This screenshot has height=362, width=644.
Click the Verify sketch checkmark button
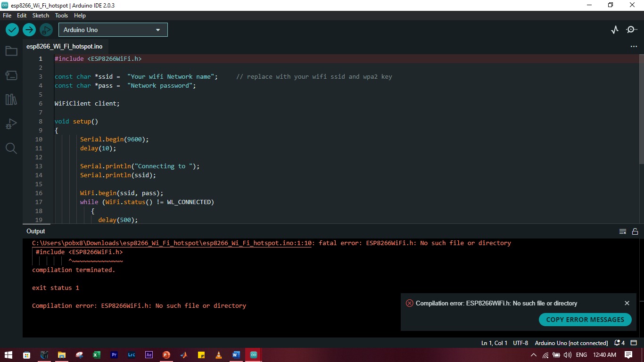coord(12,30)
